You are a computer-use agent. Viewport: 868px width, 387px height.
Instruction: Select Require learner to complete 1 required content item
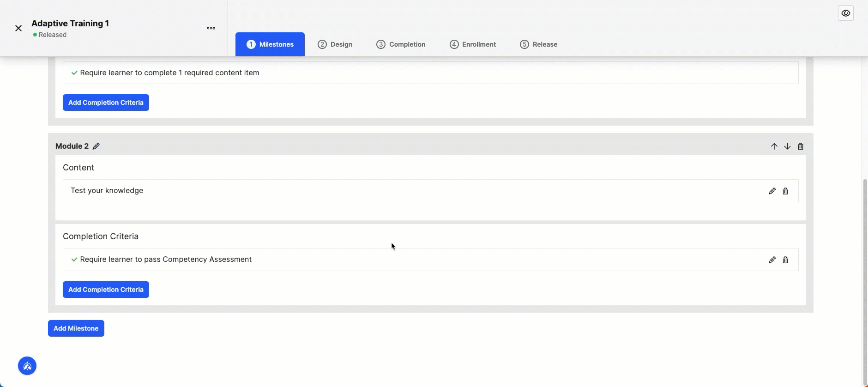pos(430,73)
